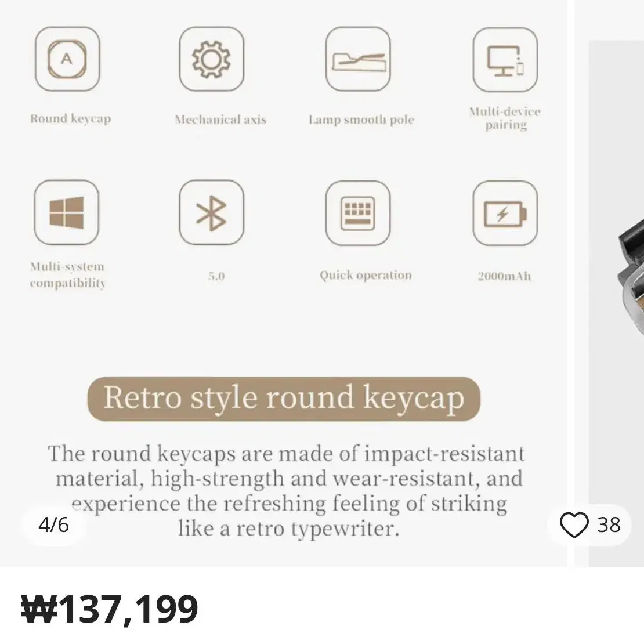
Task: Click the Bluetooth 5.0 icon
Action: point(212,212)
